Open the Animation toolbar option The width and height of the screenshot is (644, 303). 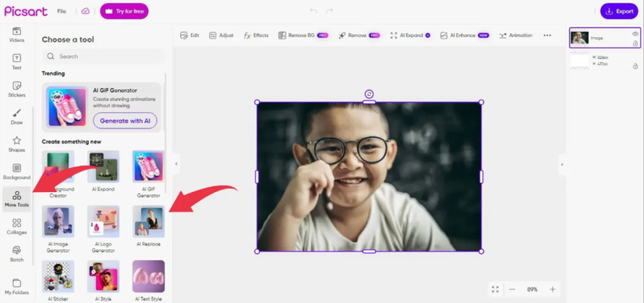coord(516,36)
